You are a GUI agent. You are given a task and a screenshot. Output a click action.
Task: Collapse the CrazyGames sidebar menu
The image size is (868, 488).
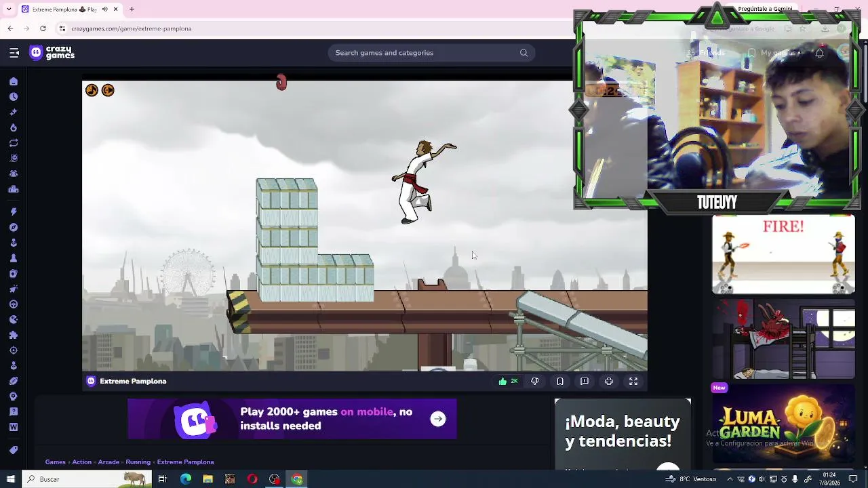[x=14, y=53]
